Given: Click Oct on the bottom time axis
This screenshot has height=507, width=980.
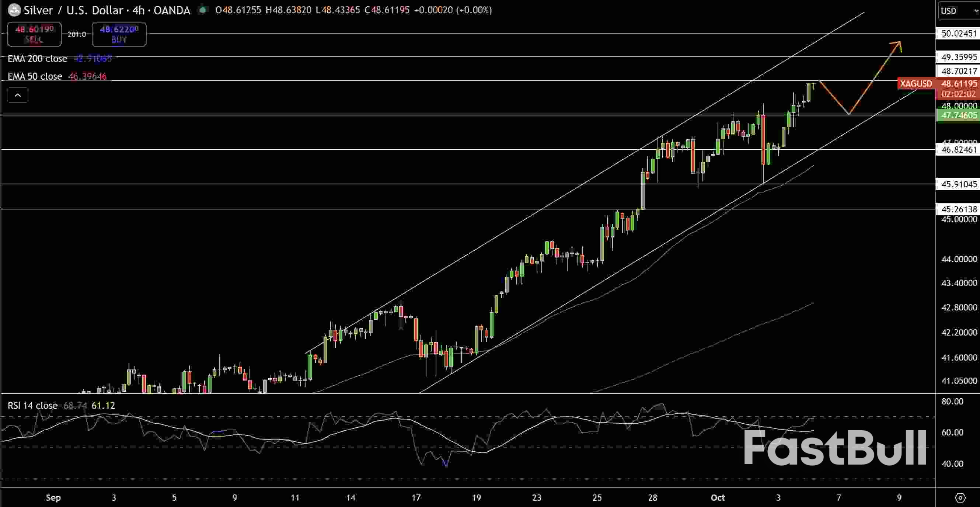Looking at the screenshot, I should [719, 497].
